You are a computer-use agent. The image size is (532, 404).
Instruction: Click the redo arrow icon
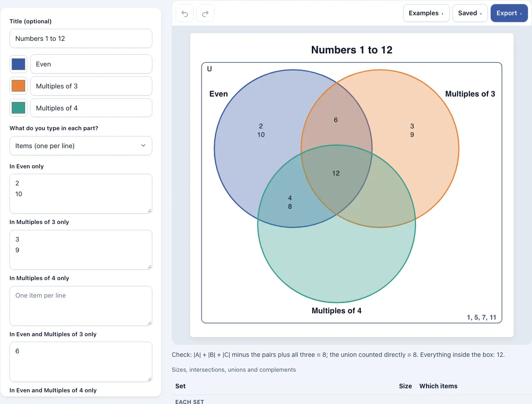point(205,13)
